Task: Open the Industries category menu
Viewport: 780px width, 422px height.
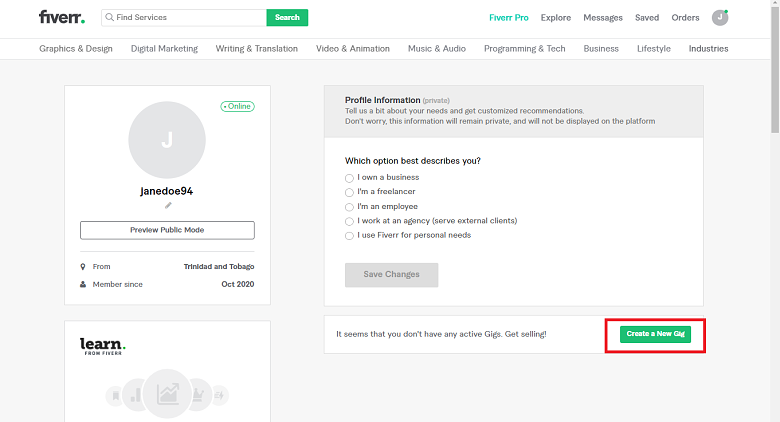Action: pyautogui.click(x=708, y=49)
